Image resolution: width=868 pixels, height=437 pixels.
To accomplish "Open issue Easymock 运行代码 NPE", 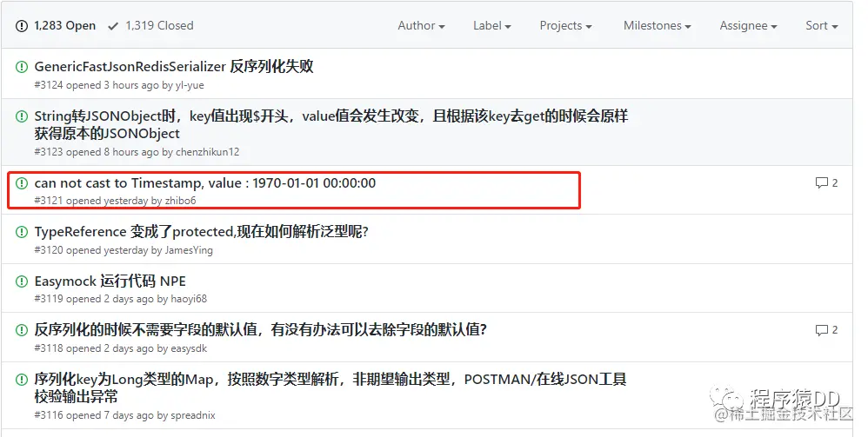I will click(x=110, y=281).
